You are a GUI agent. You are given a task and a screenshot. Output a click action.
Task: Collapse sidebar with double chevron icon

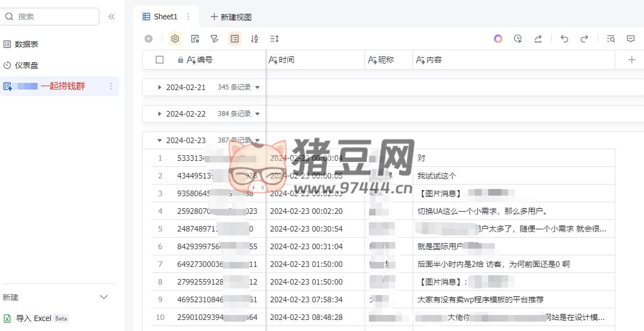click(112, 17)
